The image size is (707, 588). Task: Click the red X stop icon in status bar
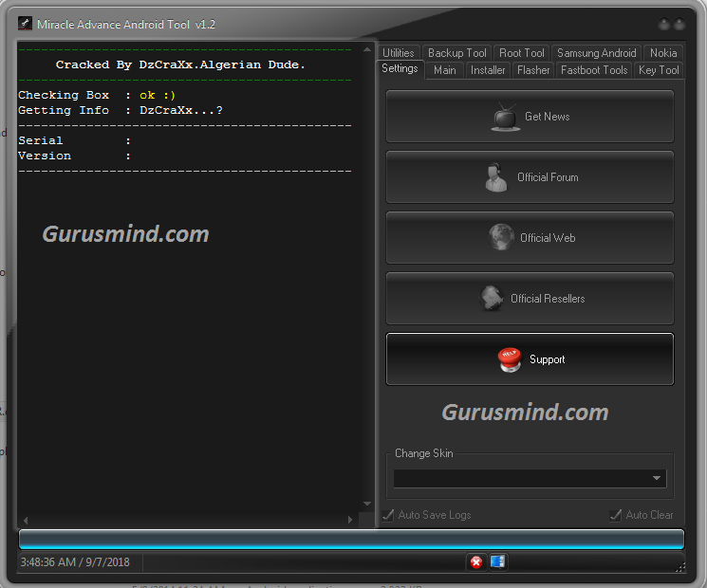pos(476,561)
